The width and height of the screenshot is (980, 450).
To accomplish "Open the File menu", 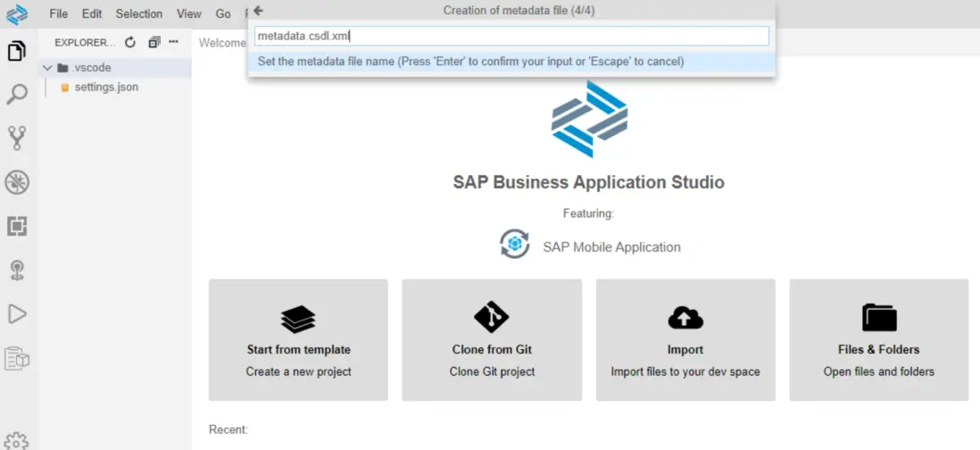I will [x=59, y=14].
